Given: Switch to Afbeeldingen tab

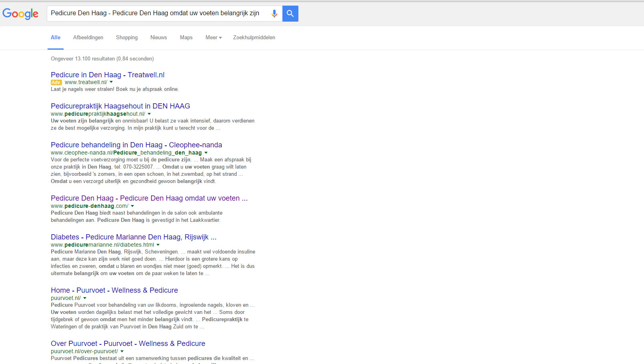Looking at the screenshot, I should (88, 38).
